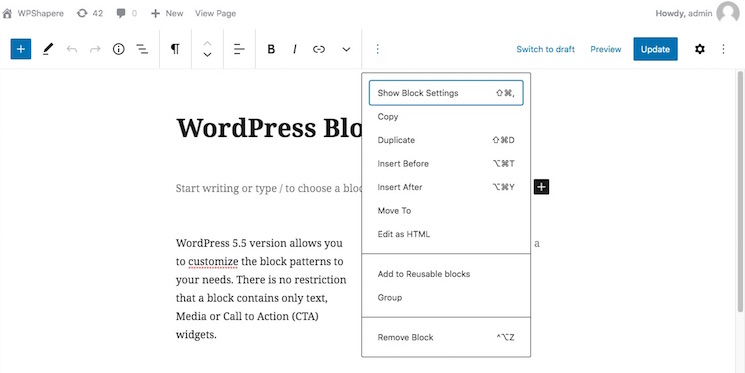This screenshot has height=373, width=745.
Task: Click the black add block button
Action: 541,187
